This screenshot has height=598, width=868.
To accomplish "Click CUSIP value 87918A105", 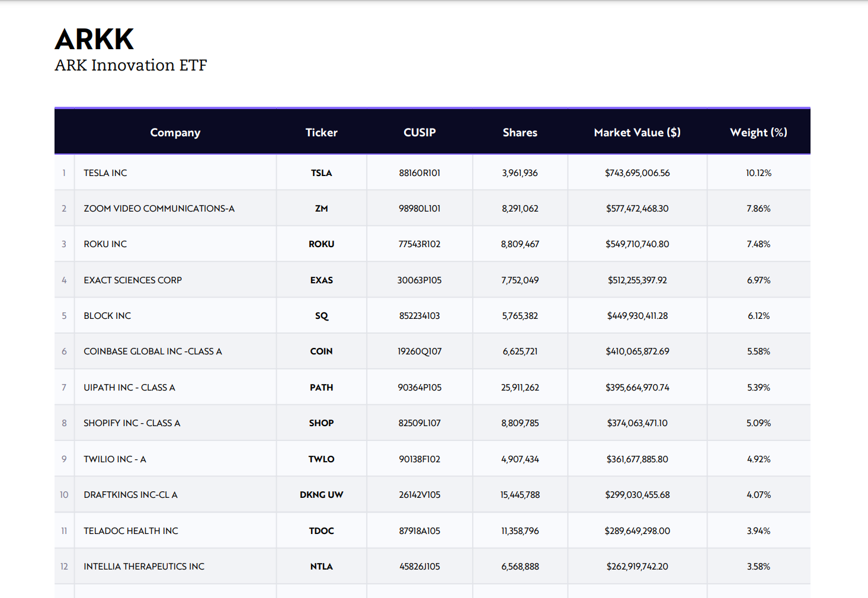I will (x=419, y=531).
